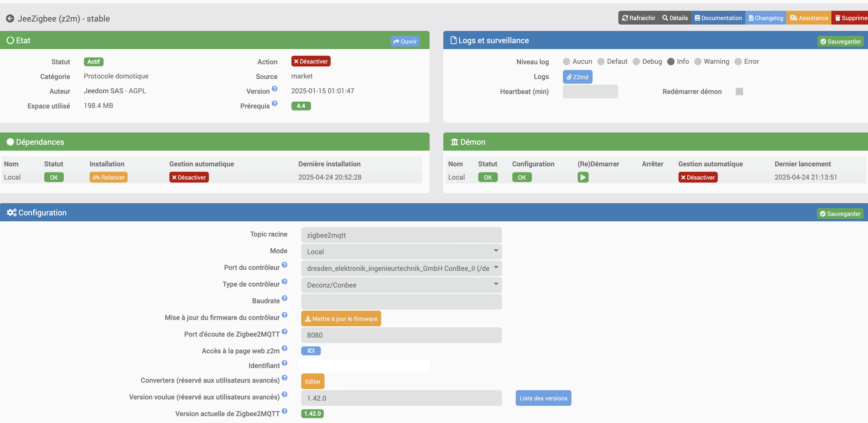Click help icon beside Converters label
This screenshot has width=868, height=423.
[x=285, y=378]
